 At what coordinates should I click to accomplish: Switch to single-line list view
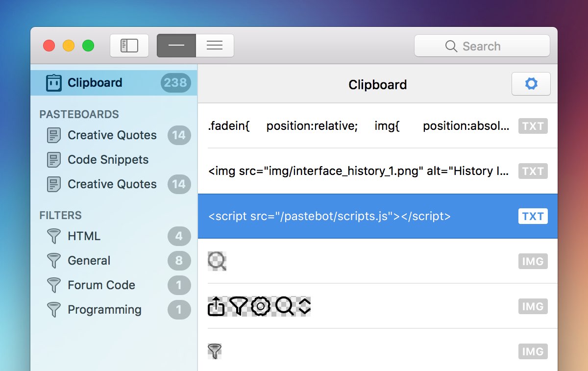176,46
